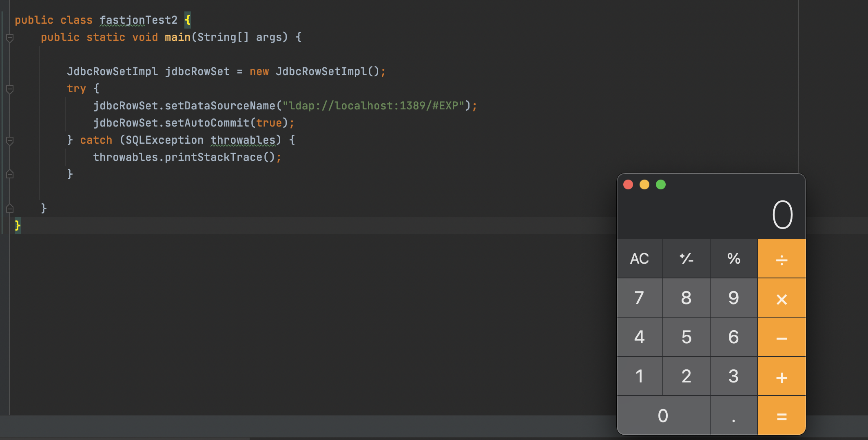Click 'JdbcRowSetImpl()' constructor call

[x=328, y=71]
